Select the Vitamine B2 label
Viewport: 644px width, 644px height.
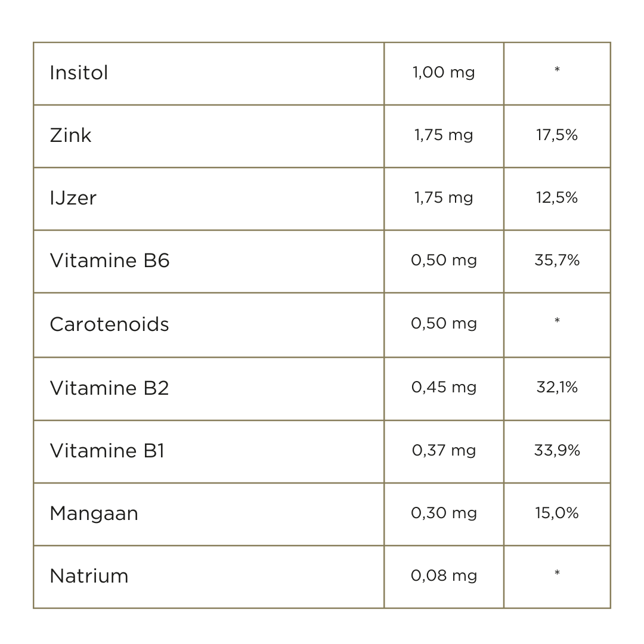point(109,388)
